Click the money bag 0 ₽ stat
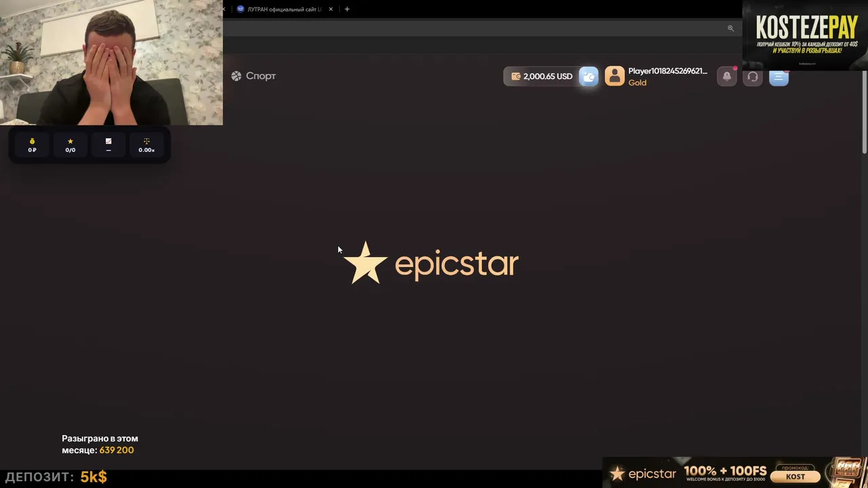This screenshot has width=868, height=488. click(32, 145)
